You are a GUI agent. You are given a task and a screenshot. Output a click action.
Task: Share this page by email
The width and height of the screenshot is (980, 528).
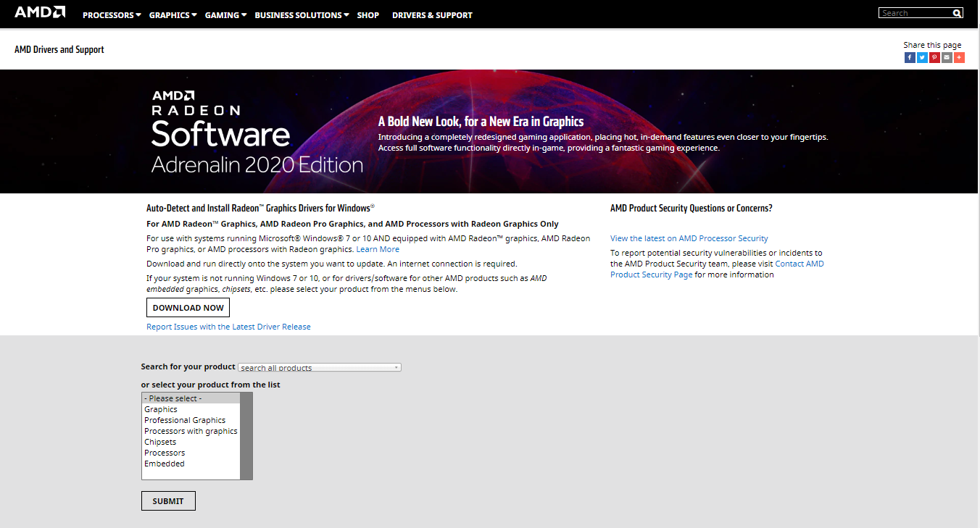[x=947, y=58]
